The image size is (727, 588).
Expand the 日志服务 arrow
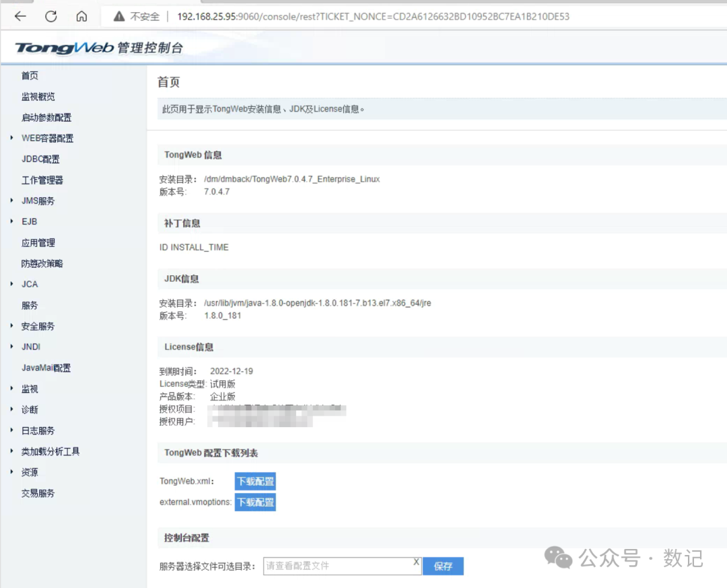click(11, 430)
